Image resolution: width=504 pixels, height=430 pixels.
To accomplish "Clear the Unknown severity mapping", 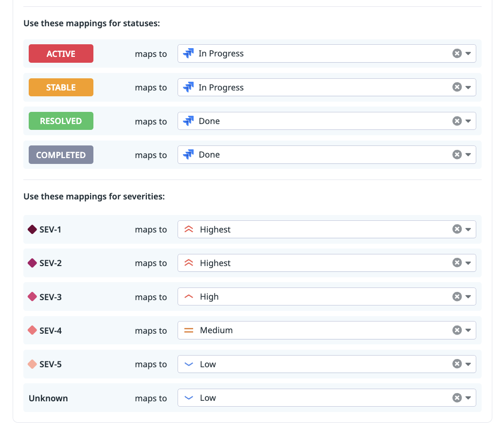I will tap(457, 398).
